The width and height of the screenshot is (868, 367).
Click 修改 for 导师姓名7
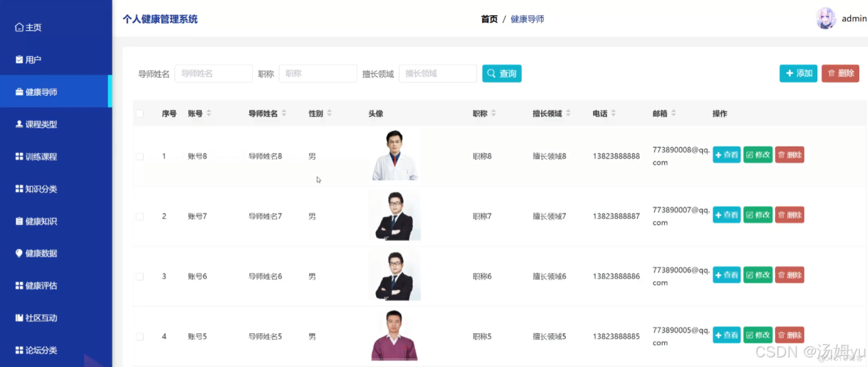[758, 215]
